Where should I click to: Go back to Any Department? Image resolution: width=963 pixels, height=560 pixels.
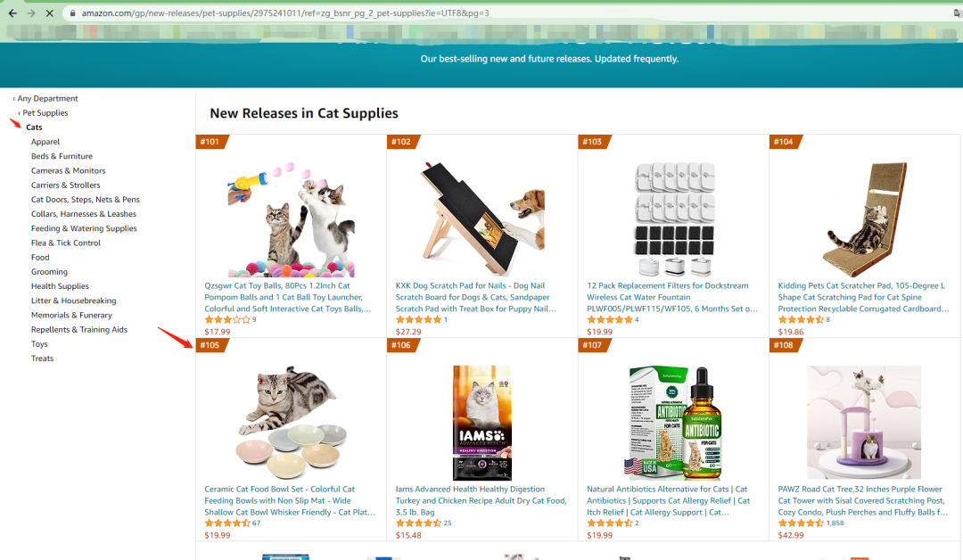coord(47,98)
